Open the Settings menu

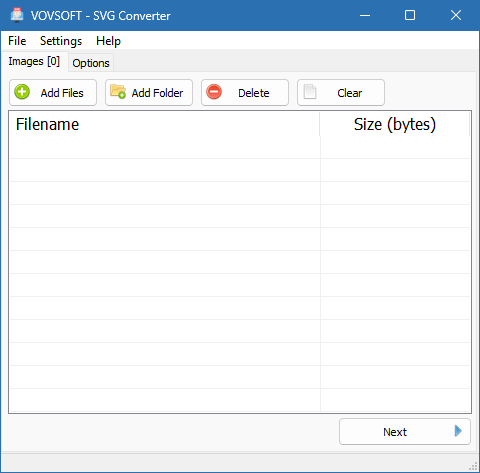pos(61,41)
